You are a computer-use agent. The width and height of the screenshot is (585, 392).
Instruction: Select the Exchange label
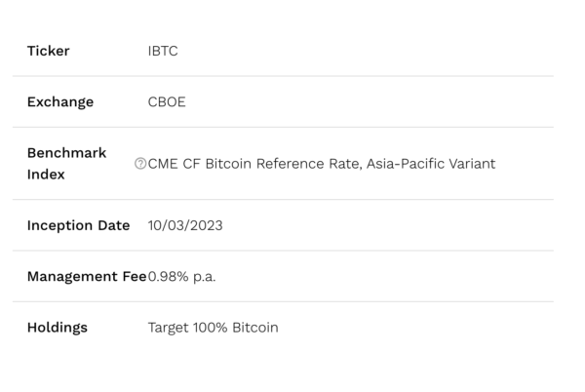click(x=60, y=101)
